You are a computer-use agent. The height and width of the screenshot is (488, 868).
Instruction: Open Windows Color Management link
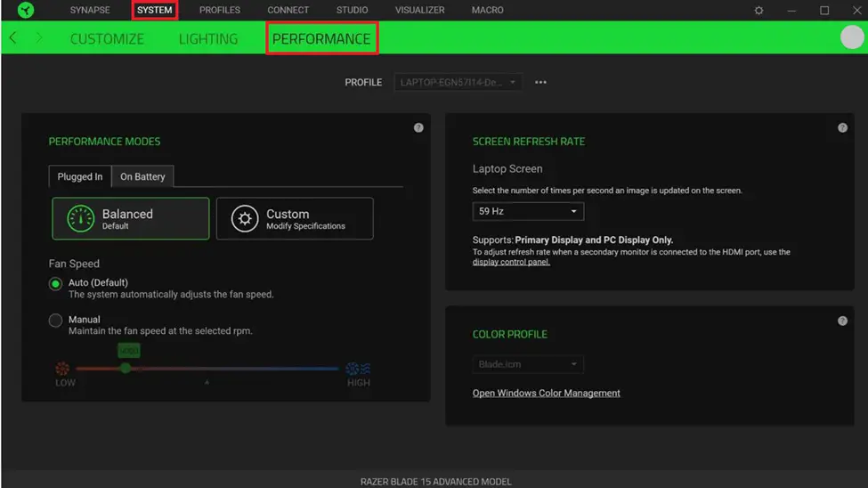546,393
